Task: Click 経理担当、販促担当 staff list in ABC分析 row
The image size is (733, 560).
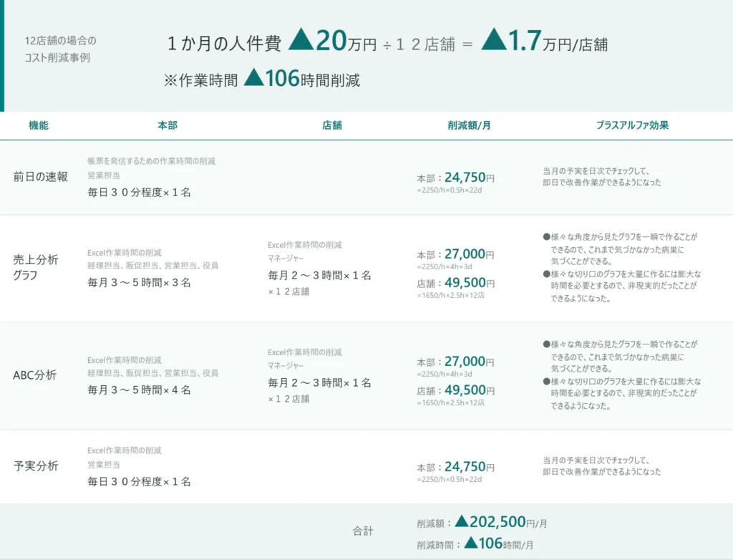Action: click(153, 373)
